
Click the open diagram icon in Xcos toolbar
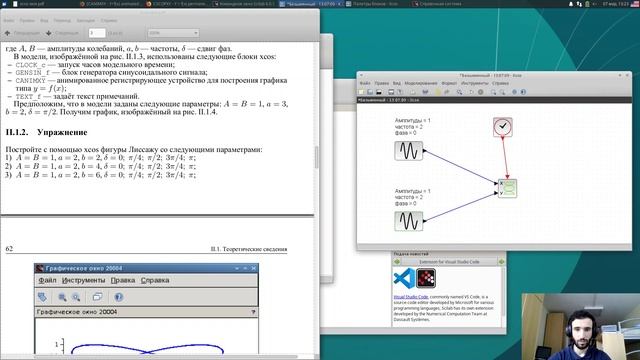[x=370, y=92]
